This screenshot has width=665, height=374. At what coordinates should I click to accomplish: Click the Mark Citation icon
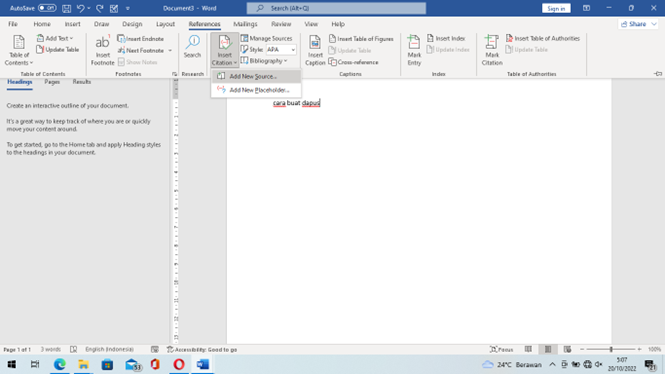(x=492, y=50)
